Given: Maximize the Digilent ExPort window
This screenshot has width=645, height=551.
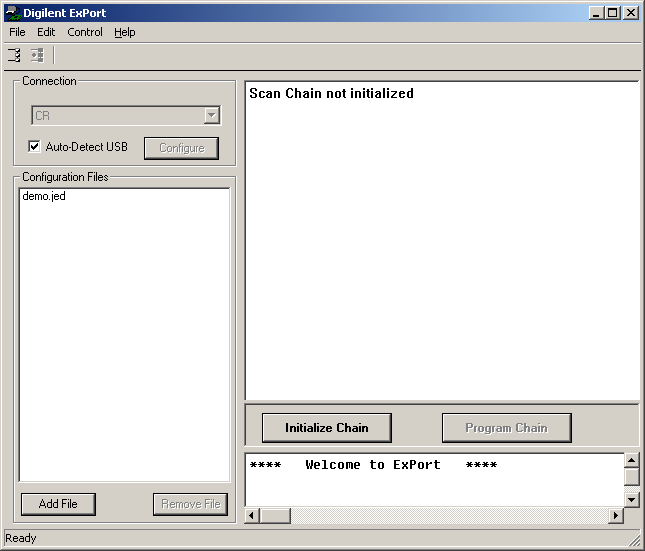Looking at the screenshot, I should click(613, 13).
